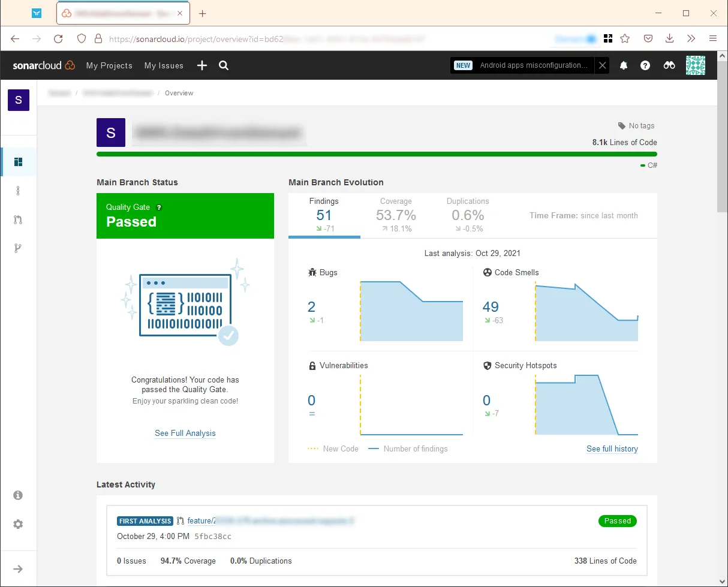Screen dimensions: 728x587
Task: Open the project Overview dashboard icon in sidebar
Action: pyautogui.click(x=18, y=162)
